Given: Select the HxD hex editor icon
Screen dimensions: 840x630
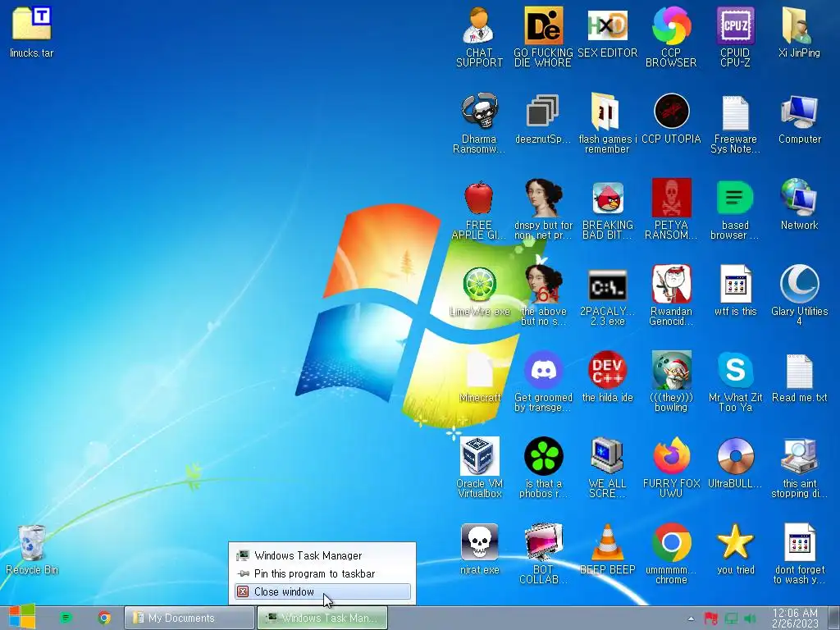Looking at the screenshot, I should pos(607,25).
